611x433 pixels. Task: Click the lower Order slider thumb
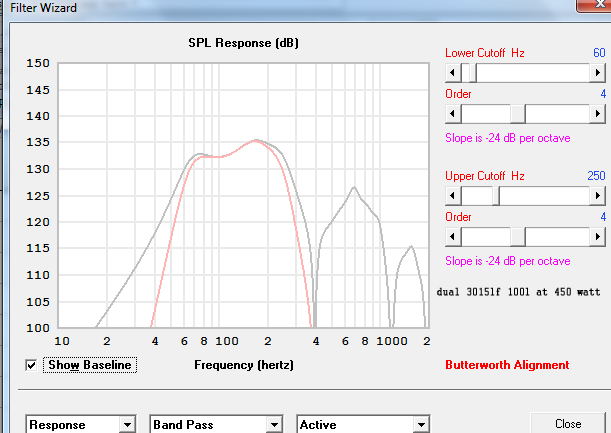tap(517, 114)
